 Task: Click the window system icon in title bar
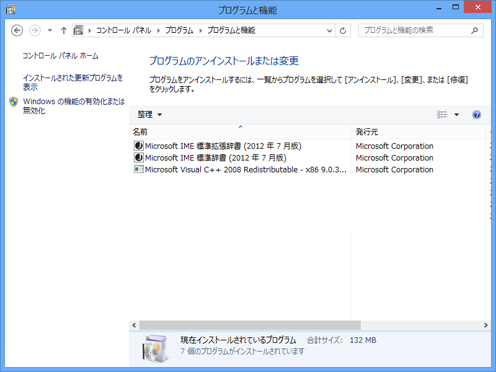10,9
